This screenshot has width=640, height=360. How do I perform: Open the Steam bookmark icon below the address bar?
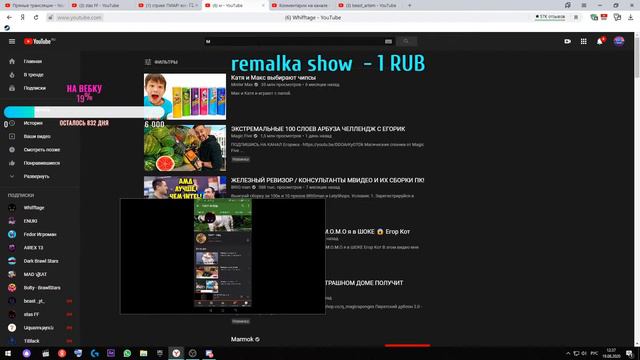pos(7,28)
